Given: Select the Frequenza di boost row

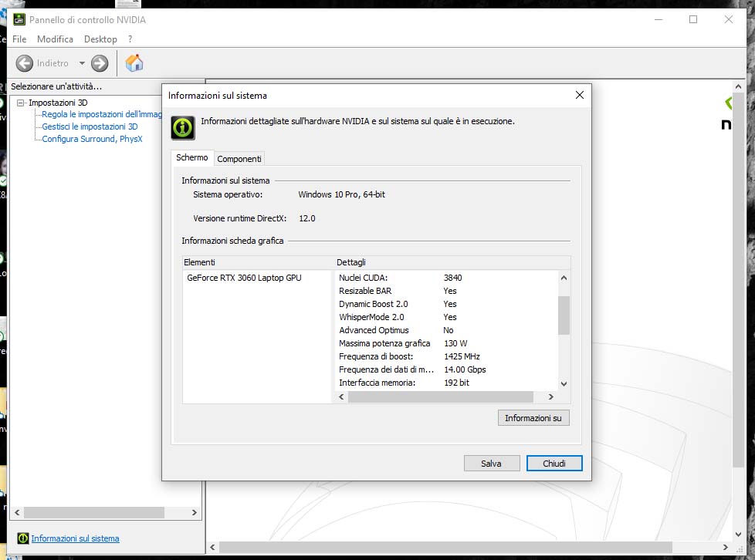Looking at the screenshot, I should click(x=446, y=356).
